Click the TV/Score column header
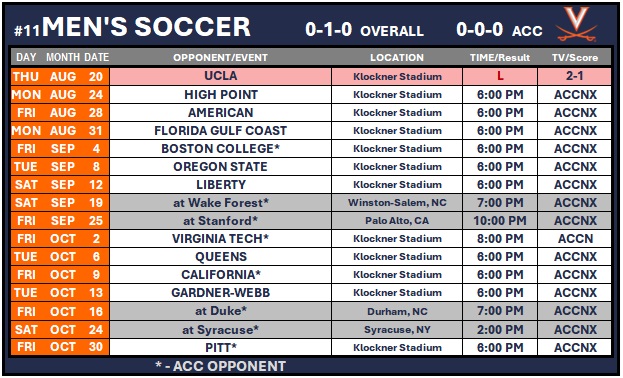The height and width of the screenshot is (378, 623). click(575, 58)
